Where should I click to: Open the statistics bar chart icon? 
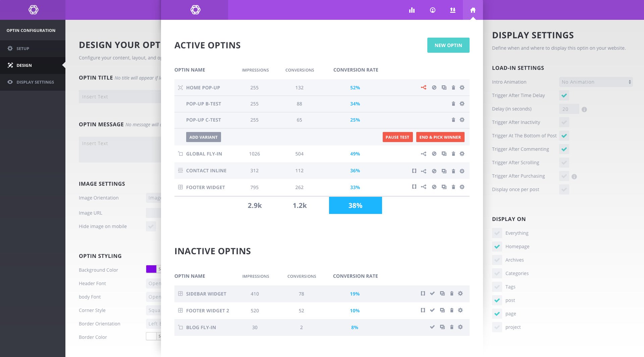point(412,10)
